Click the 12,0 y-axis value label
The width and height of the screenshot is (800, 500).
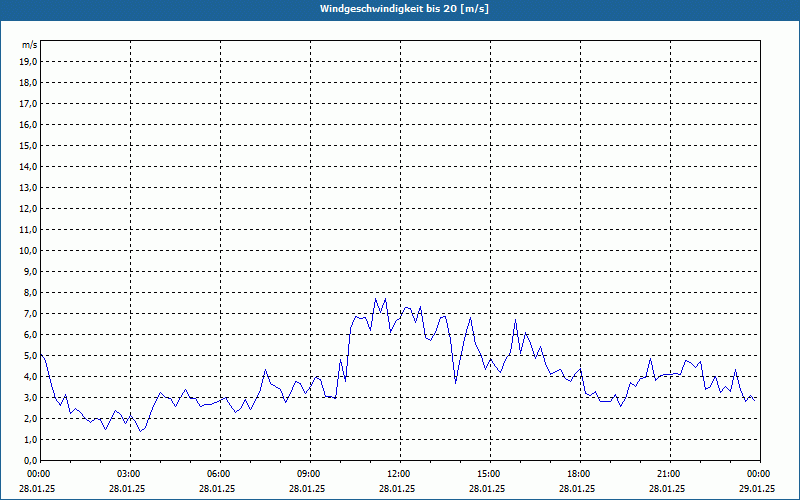click(x=28, y=208)
